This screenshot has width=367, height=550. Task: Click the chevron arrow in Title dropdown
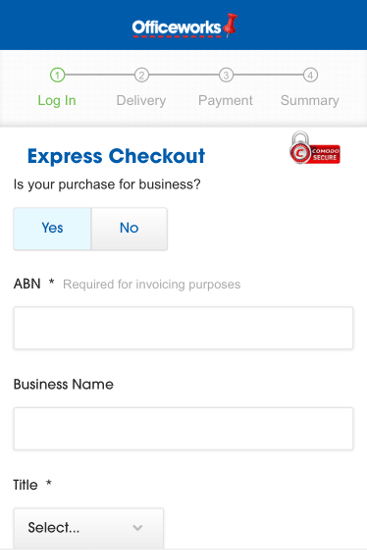tap(138, 528)
